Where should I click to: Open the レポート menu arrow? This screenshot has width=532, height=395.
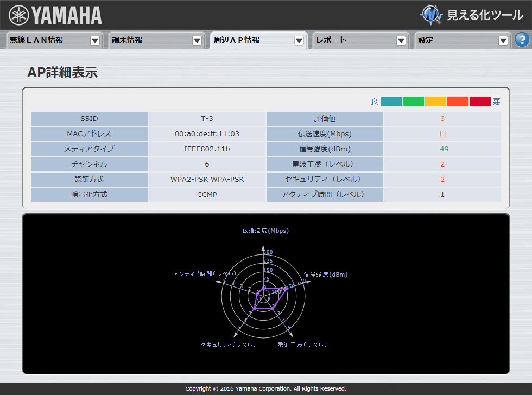(401, 41)
